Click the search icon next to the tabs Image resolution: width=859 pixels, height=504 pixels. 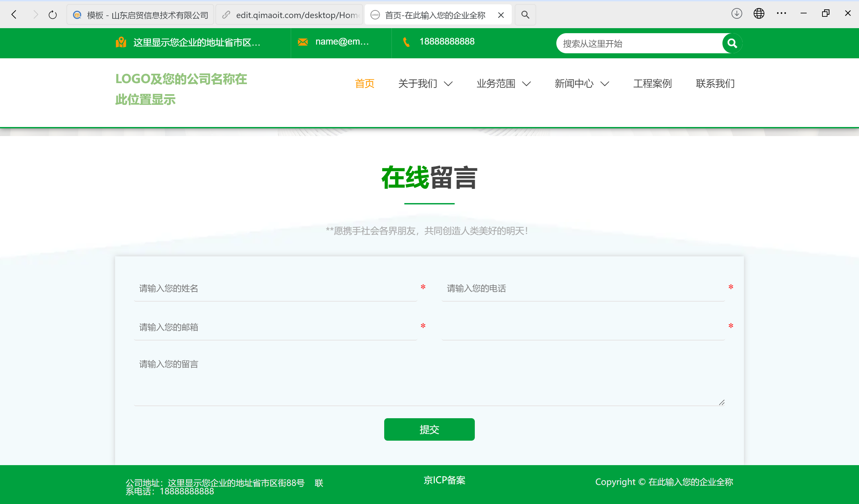524,15
